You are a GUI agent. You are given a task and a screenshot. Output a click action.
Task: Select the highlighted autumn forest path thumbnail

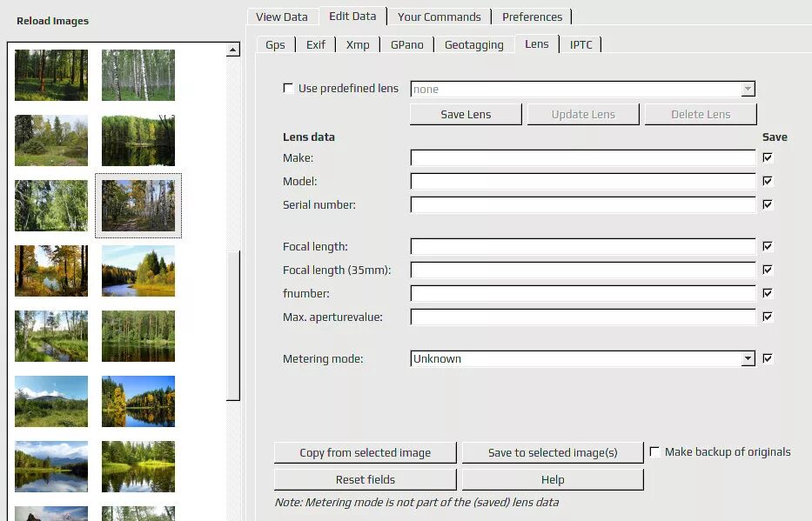(x=138, y=205)
